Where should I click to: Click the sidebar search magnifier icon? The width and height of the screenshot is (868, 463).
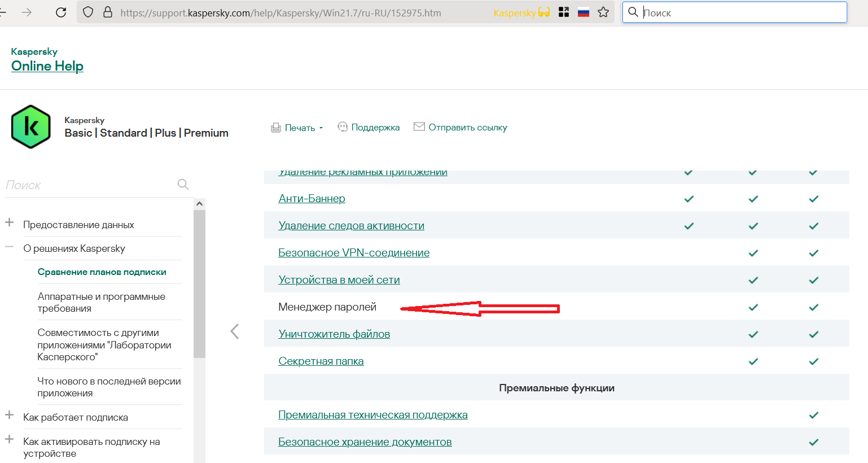click(183, 185)
